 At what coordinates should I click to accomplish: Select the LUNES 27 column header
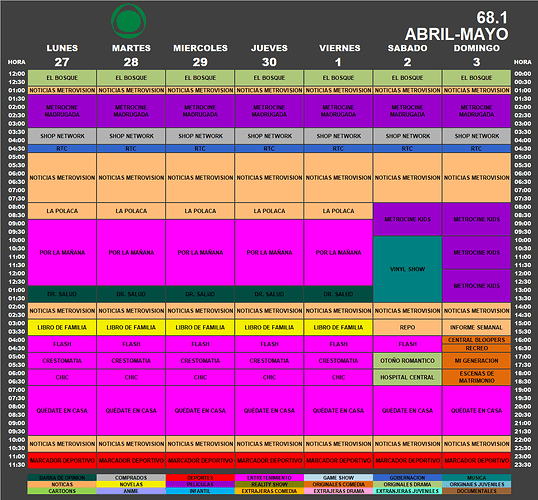(62, 55)
